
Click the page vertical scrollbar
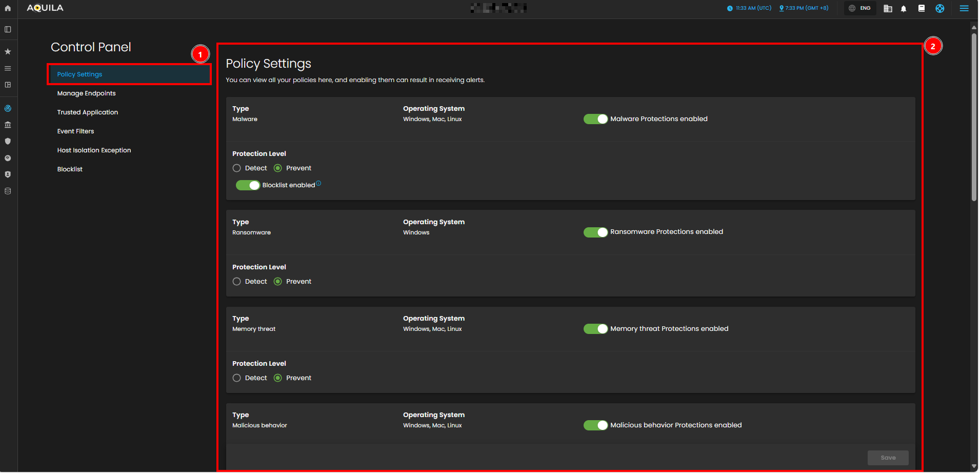click(974, 118)
